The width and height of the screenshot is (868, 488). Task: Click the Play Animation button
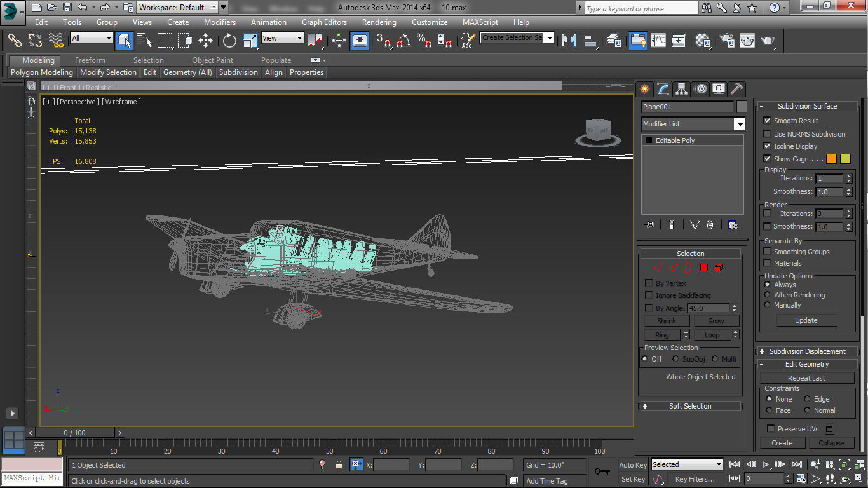coord(766,464)
